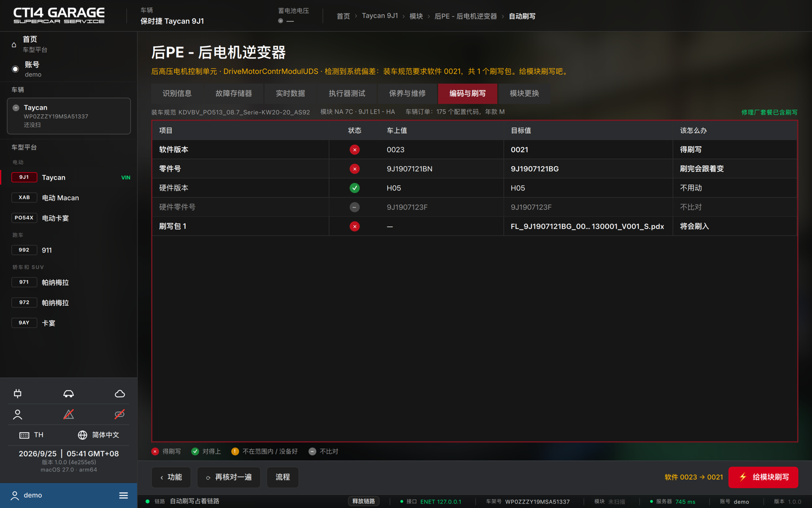812x508 pixels.
Task: Click the XAB platform badge
Action: (24, 198)
